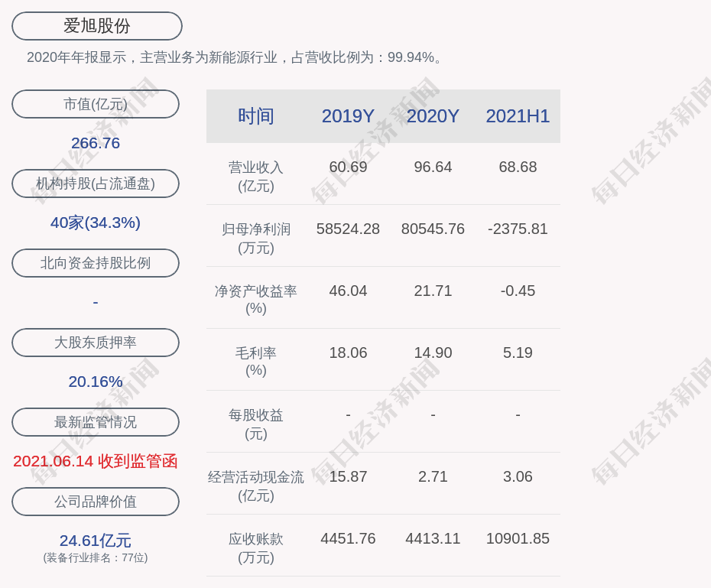Click the brand value 24.61亿元
711x588 pixels.
[96, 541]
